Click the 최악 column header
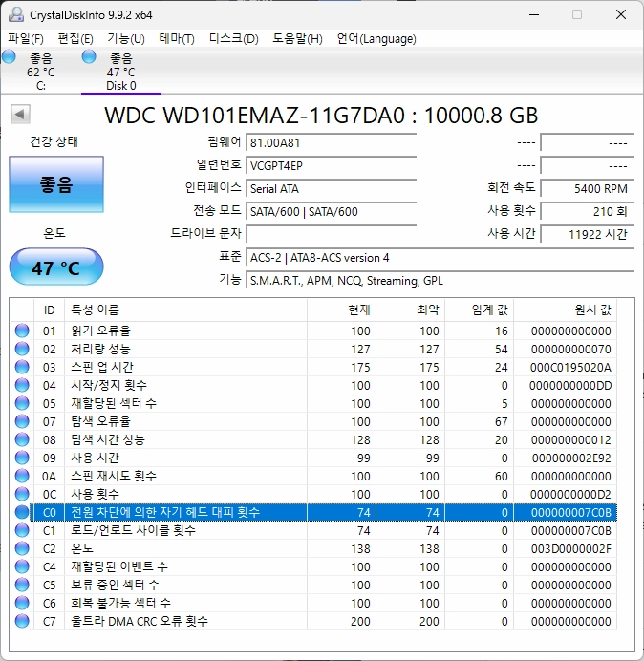 [410, 310]
